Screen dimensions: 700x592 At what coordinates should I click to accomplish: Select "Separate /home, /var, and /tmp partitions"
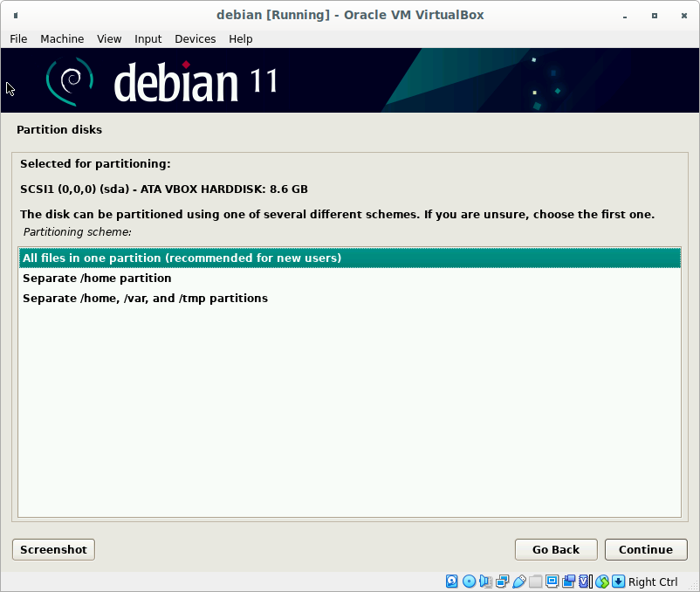click(x=145, y=298)
